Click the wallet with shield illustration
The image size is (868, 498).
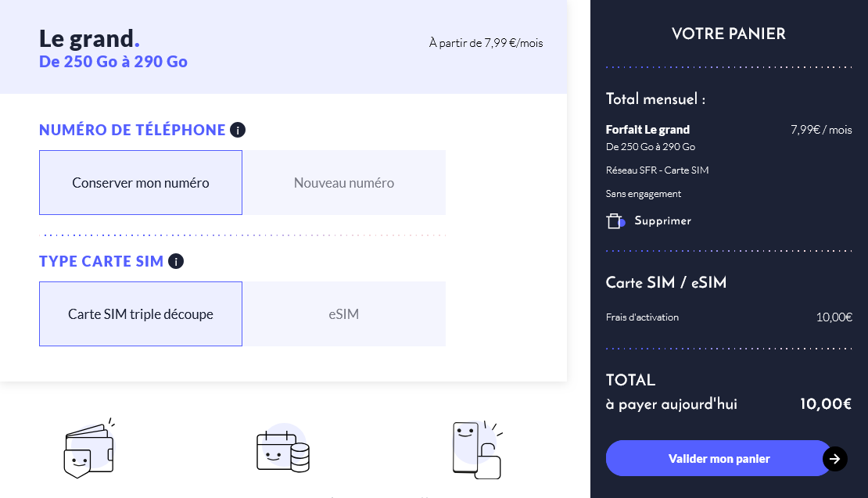pyautogui.click(x=88, y=450)
